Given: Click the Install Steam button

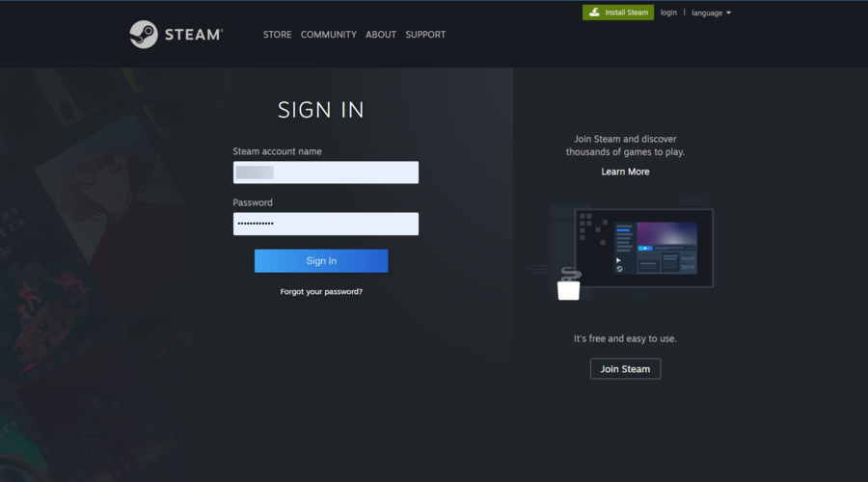Looking at the screenshot, I should [618, 13].
